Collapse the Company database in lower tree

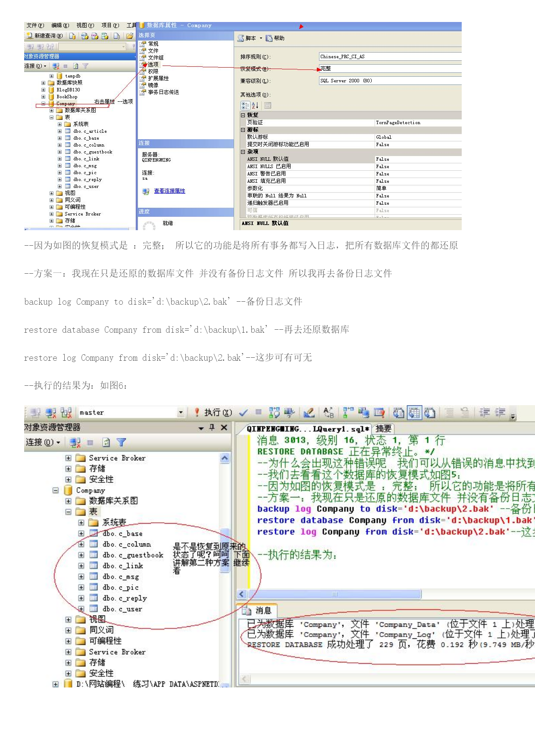pos(56,490)
